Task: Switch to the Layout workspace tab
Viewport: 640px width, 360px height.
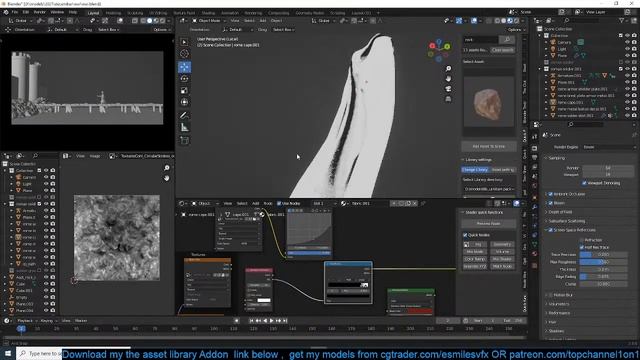Action: 93,13
